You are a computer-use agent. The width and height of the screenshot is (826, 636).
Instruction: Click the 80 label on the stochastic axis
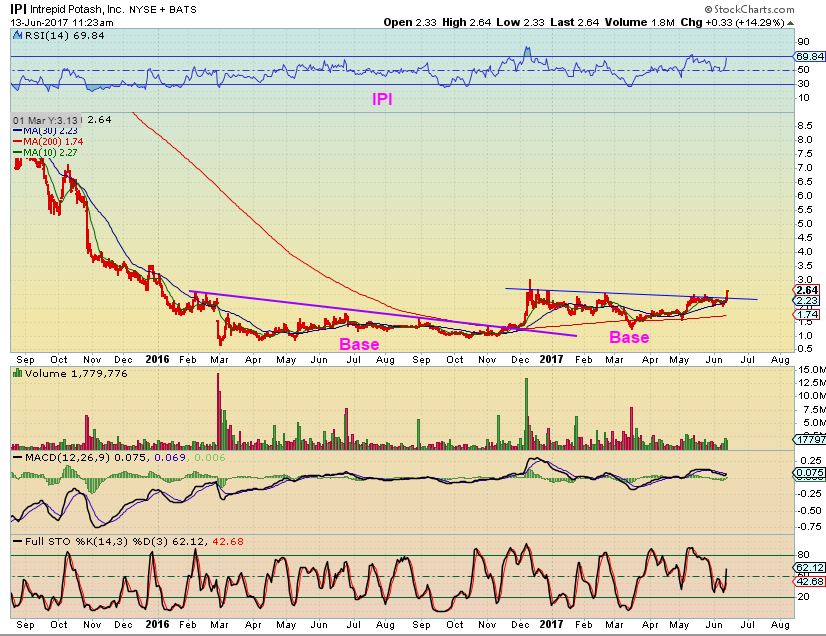coord(803,555)
